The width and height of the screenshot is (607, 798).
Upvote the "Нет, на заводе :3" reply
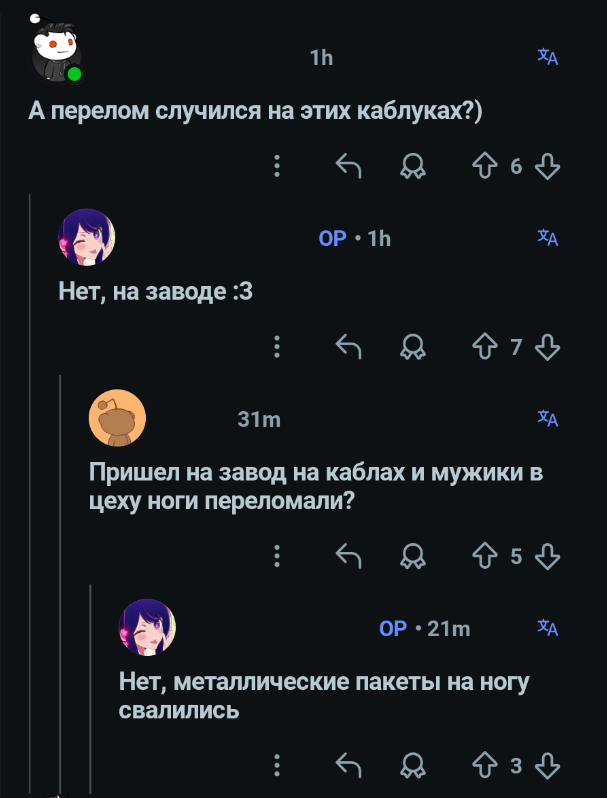[485, 347]
